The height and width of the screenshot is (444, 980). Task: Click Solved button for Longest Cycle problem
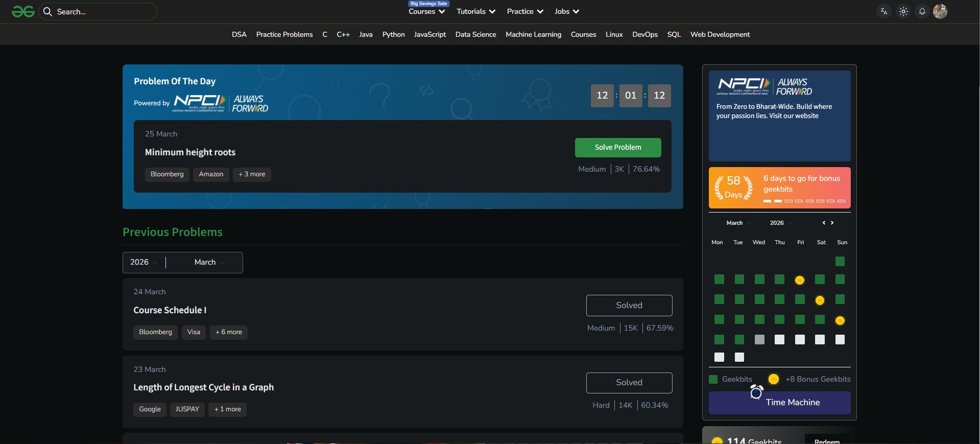pyautogui.click(x=629, y=383)
